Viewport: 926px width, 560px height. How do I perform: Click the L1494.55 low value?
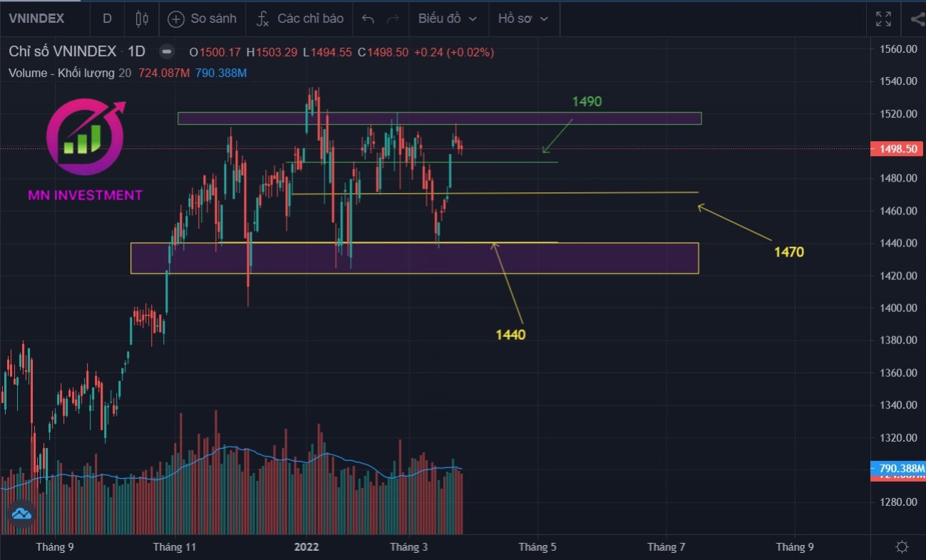[x=327, y=52]
